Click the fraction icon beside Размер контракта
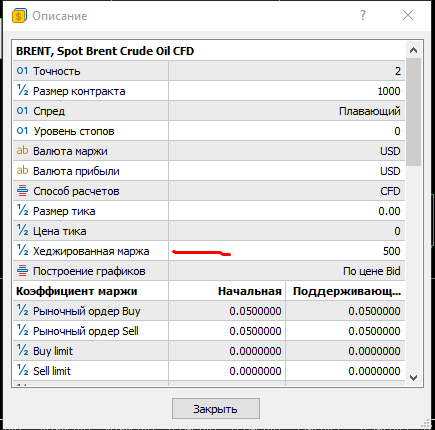Viewport: 435px width, 430px height. 22,90
